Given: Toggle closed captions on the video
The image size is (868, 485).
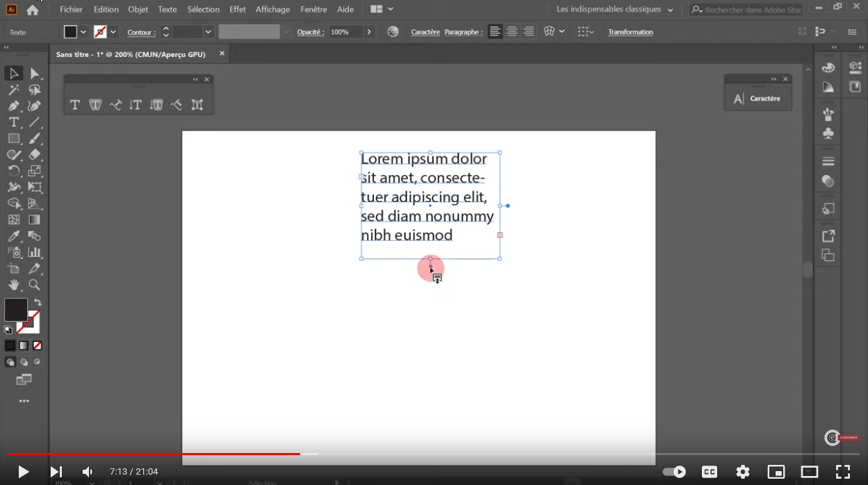Looking at the screenshot, I should tap(709, 472).
